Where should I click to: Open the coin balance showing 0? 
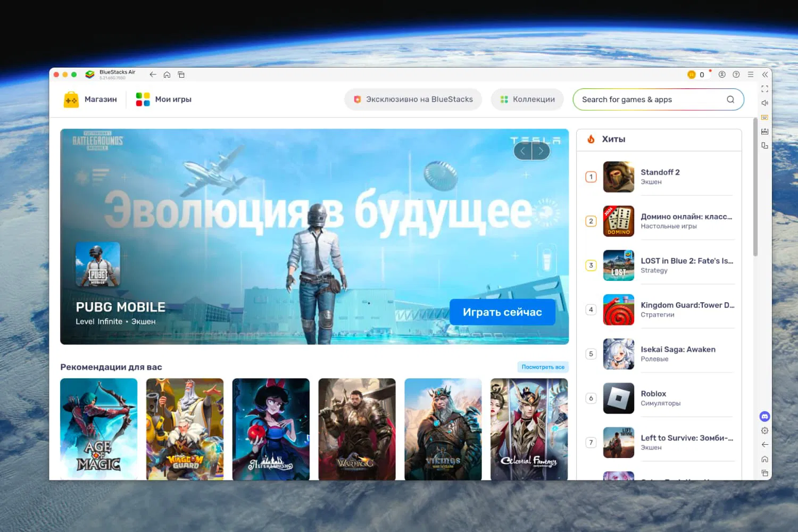(x=696, y=74)
